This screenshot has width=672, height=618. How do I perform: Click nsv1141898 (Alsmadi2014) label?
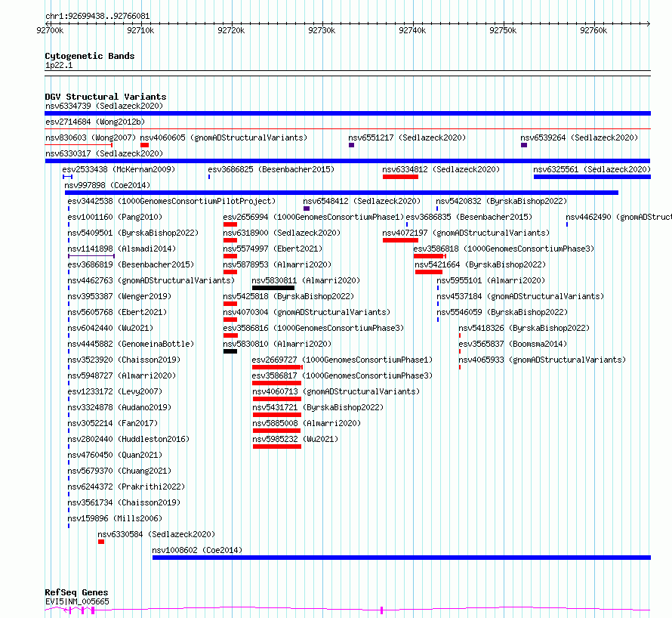click(x=122, y=249)
